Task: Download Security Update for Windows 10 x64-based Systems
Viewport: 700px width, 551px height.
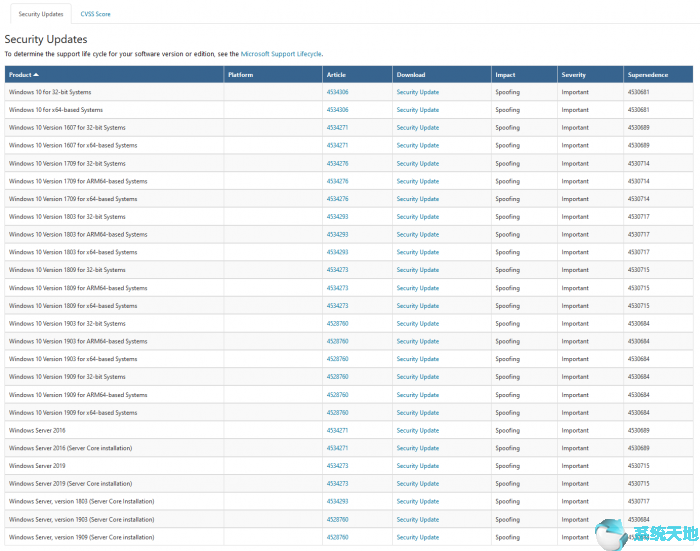Action: [x=417, y=110]
